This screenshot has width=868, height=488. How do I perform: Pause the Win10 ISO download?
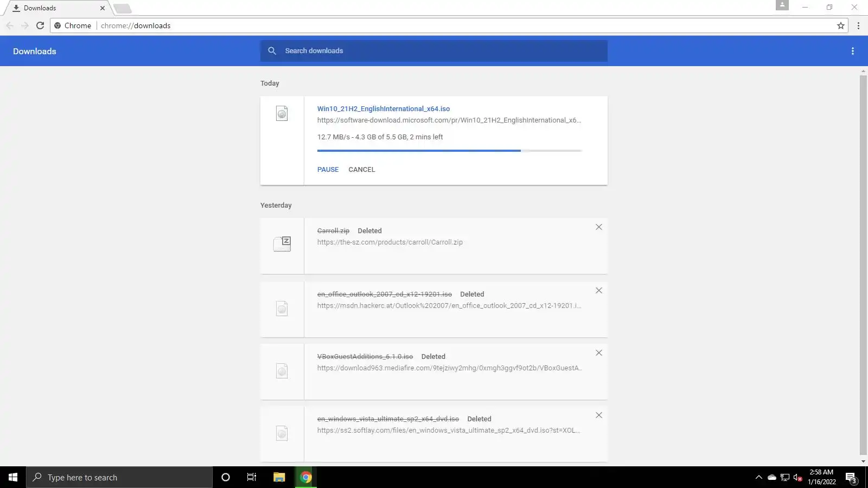coord(328,170)
